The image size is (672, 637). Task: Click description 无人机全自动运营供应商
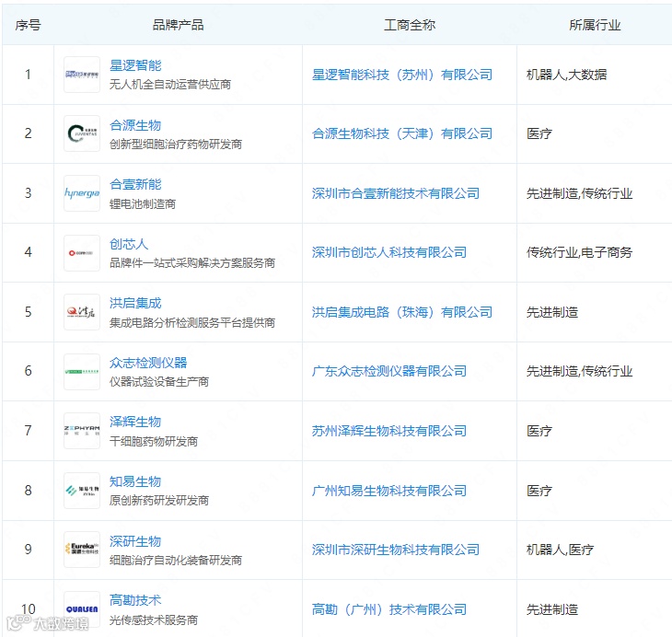[170, 85]
